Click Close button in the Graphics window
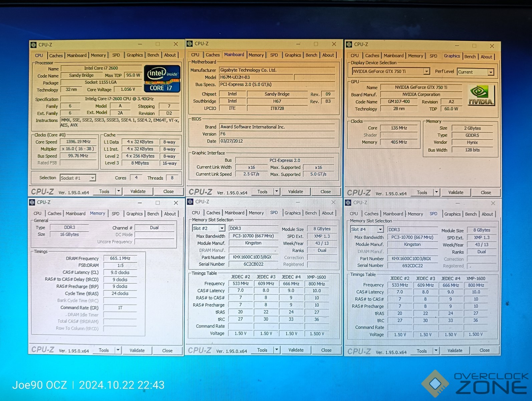 point(486,192)
